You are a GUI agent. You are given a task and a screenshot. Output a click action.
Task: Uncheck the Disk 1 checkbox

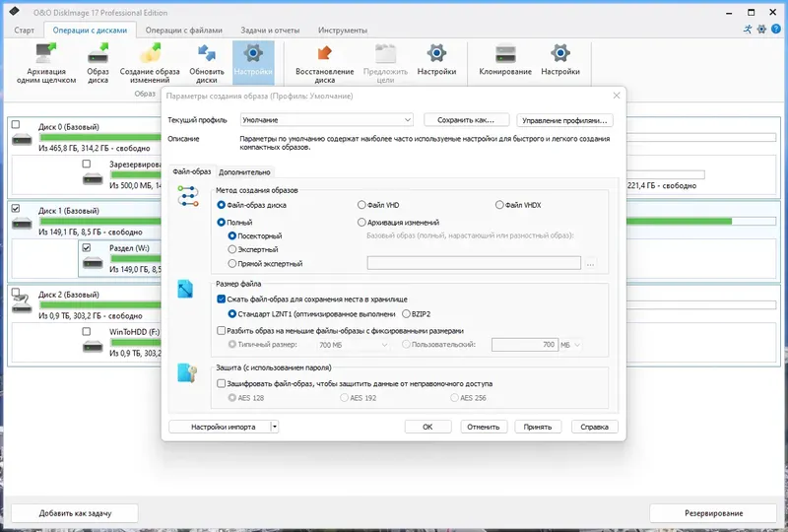coord(16,208)
